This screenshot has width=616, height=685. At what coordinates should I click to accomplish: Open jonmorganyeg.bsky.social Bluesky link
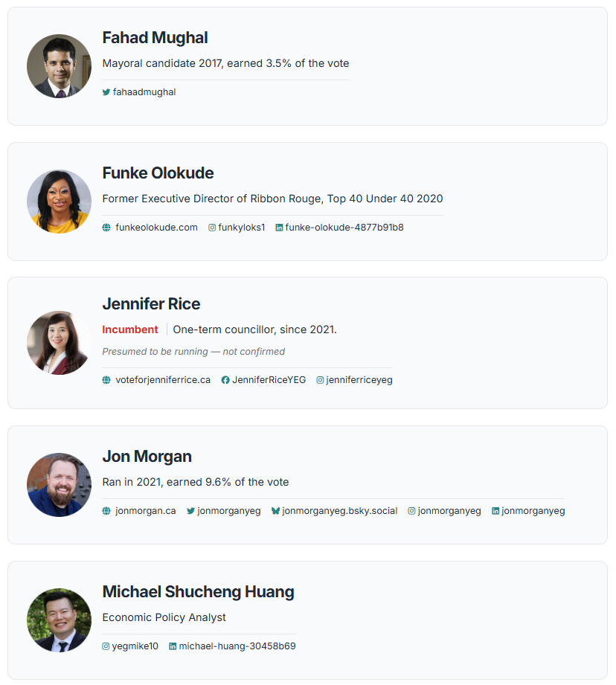(x=339, y=511)
